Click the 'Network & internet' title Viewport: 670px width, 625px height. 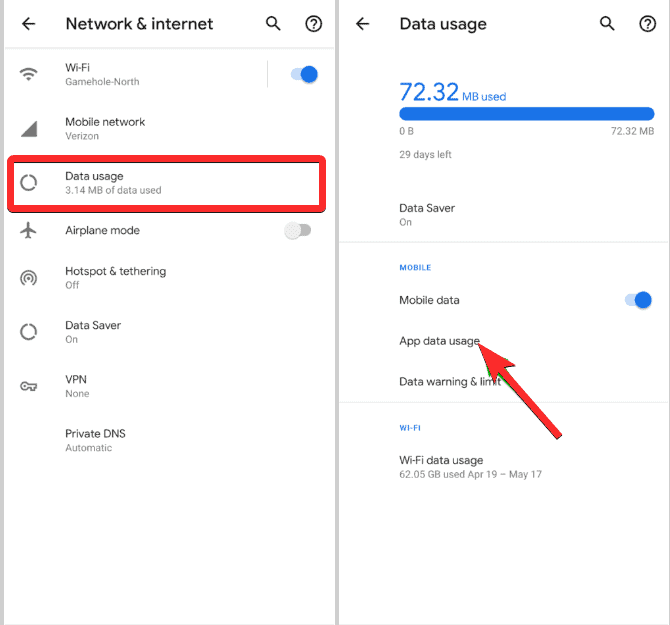(139, 24)
